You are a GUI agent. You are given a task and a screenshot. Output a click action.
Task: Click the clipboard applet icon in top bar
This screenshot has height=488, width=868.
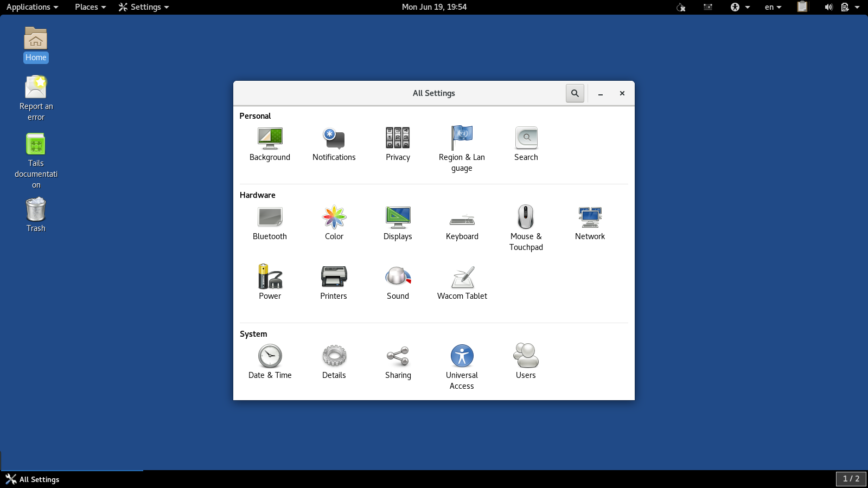[x=802, y=7]
